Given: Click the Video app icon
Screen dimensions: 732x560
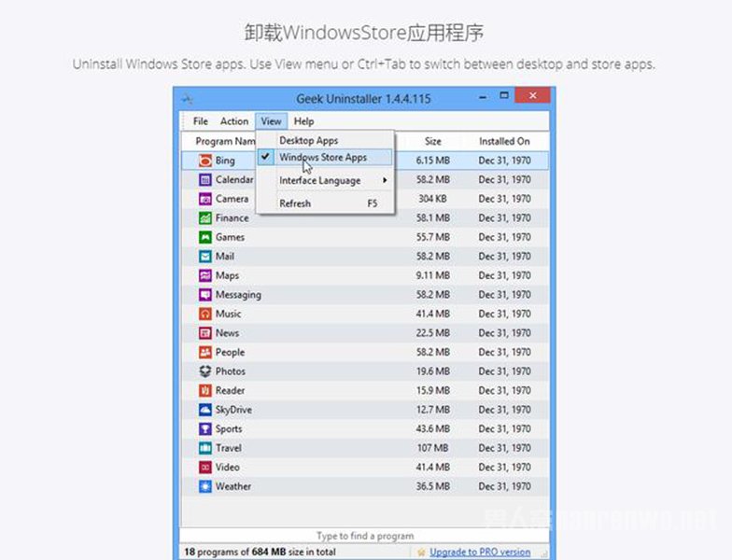Looking at the screenshot, I should pyautogui.click(x=205, y=467).
